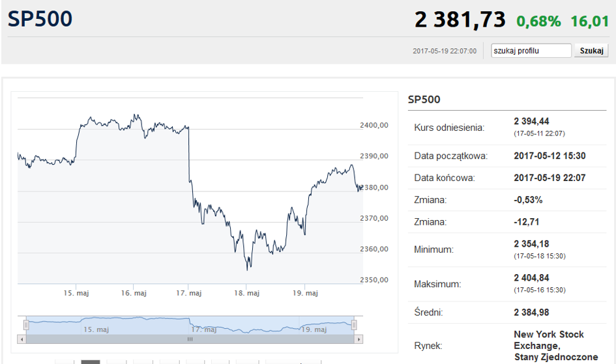Click the Data końcowa value 2017-05-19 22:07

(x=550, y=178)
